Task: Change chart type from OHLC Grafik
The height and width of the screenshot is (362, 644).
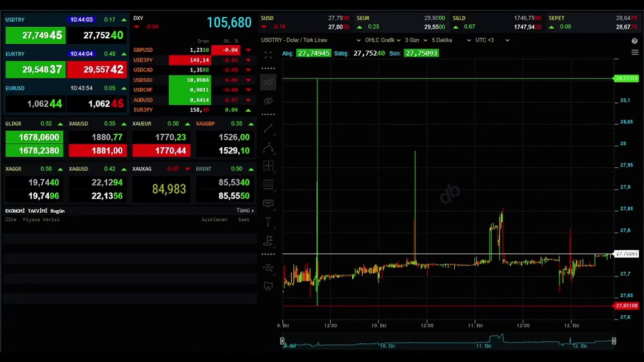Action: pos(383,40)
